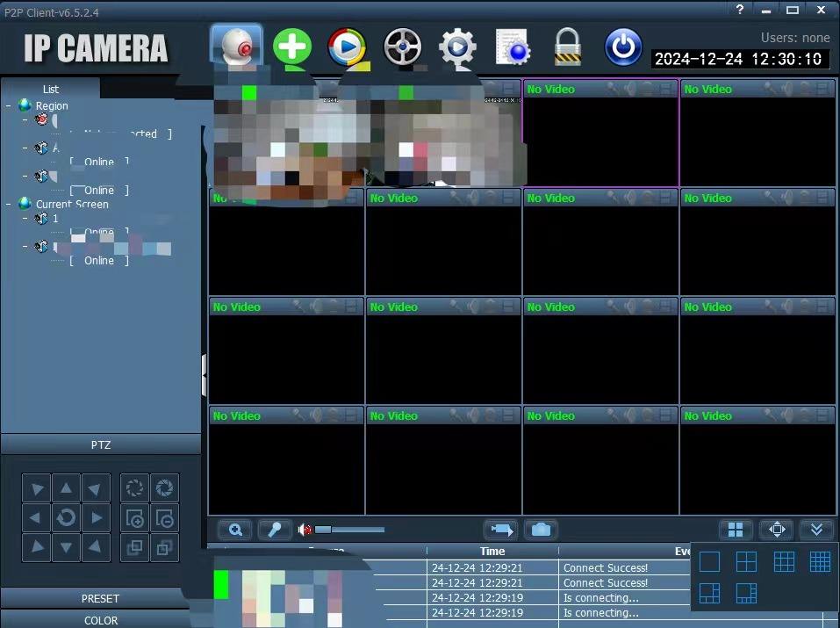This screenshot has height=628, width=840.
Task: Choose the 16-screen grid layout option
Action: 820,562
